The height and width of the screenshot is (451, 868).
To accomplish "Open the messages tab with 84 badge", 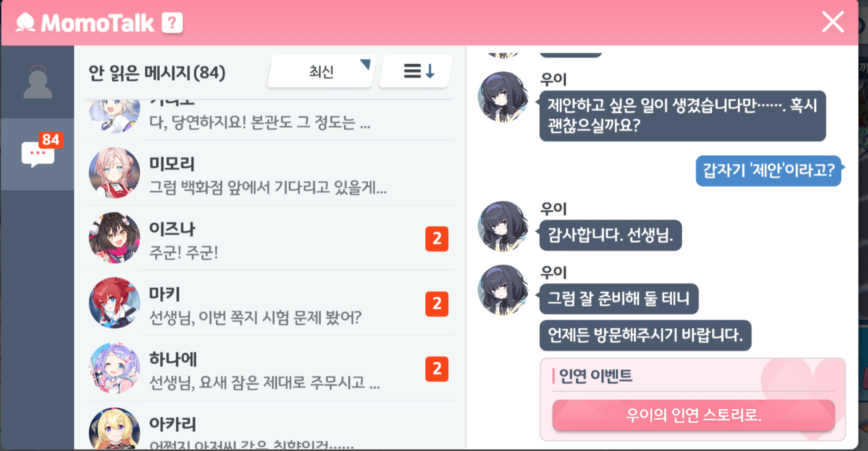I will click(38, 154).
